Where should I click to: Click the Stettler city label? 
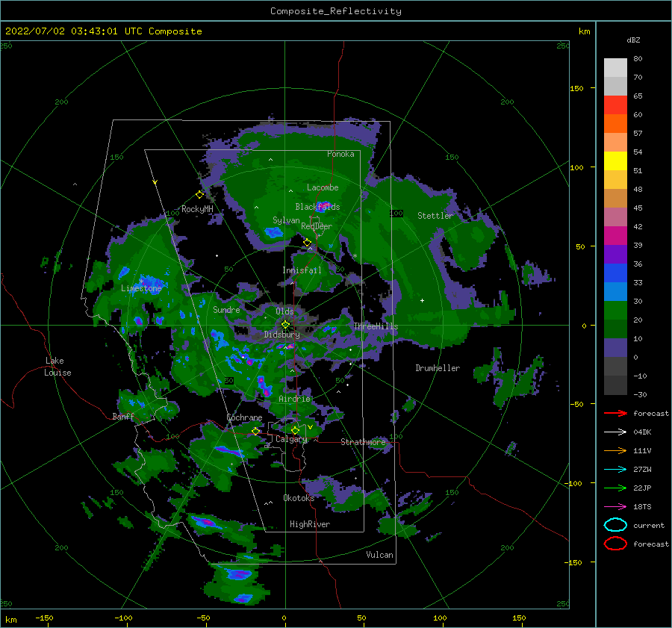435,216
